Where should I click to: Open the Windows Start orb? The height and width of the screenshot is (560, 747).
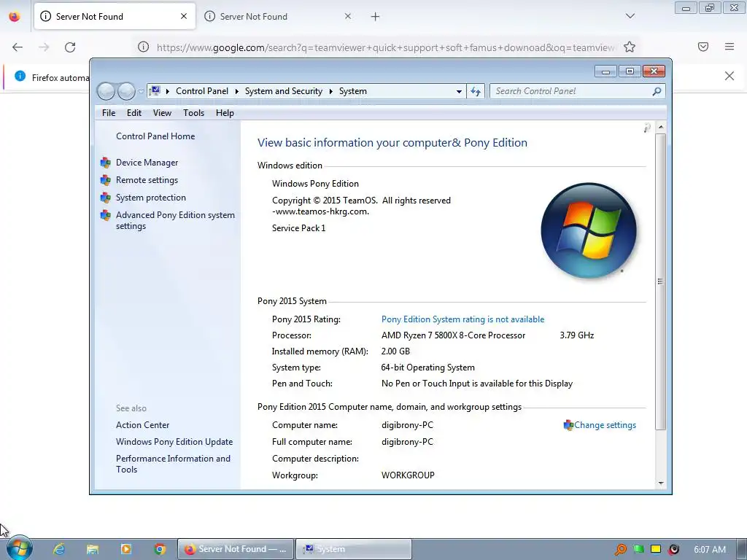click(19, 548)
